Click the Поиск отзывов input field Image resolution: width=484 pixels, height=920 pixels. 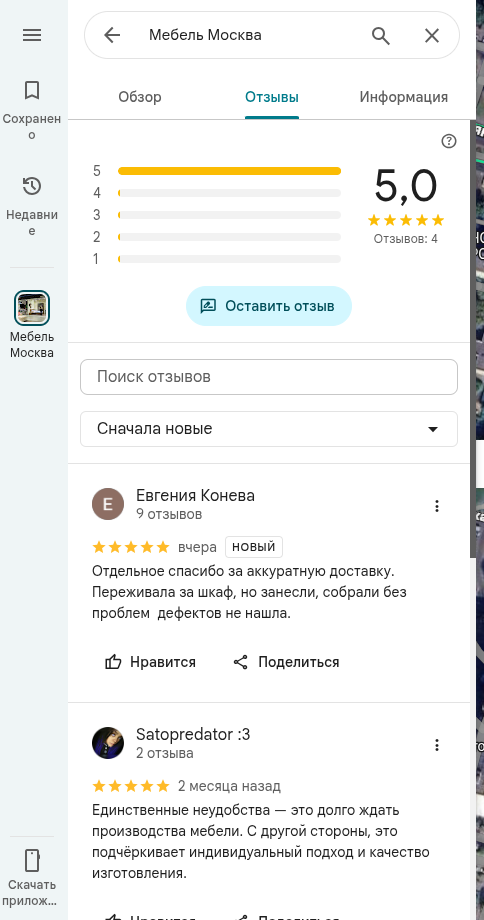[269, 377]
